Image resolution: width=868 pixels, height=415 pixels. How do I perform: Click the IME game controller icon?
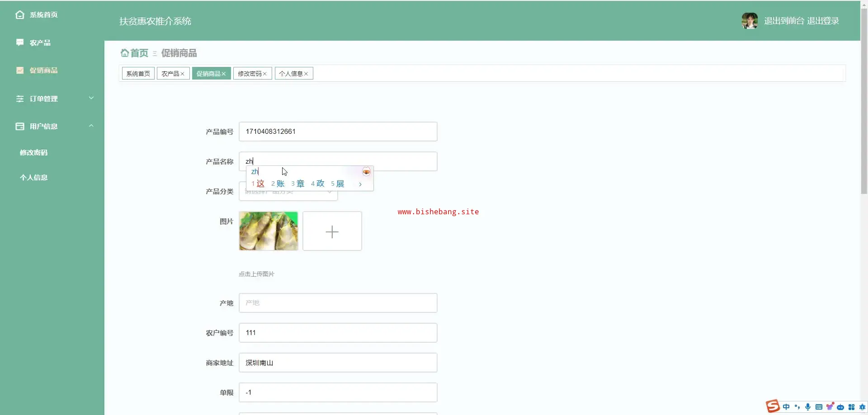(x=840, y=407)
